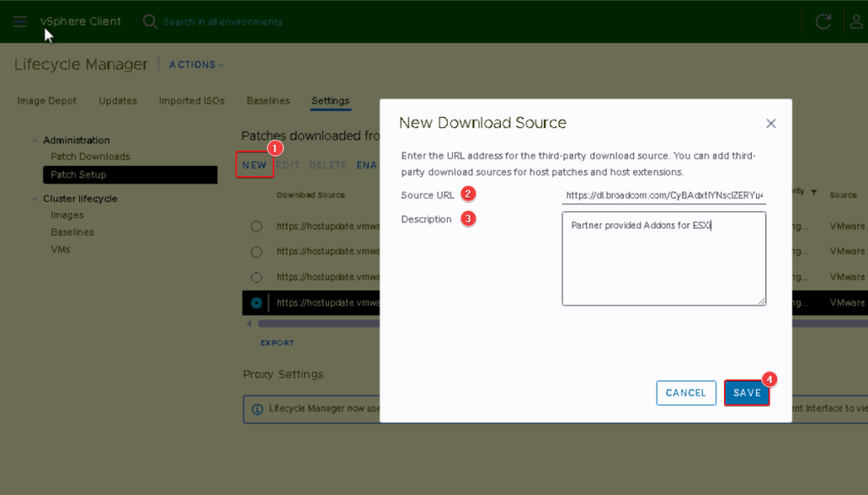Image resolution: width=868 pixels, height=495 pixels.
Task: Click the Source URL input field
Action: tap(664, 195)
